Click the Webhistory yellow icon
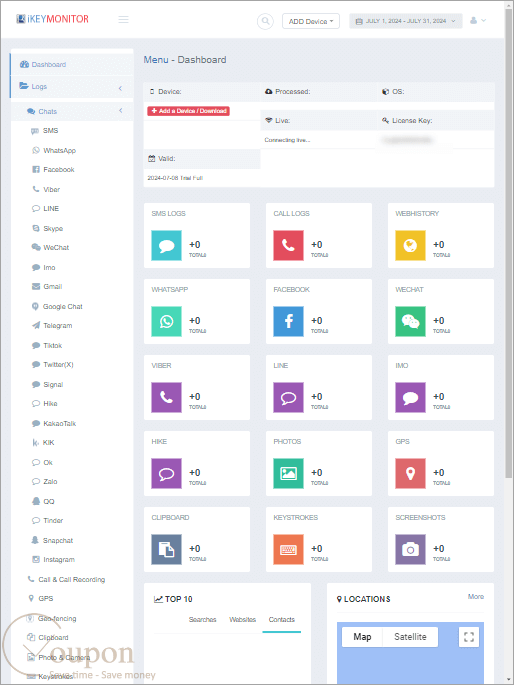 point(410,246)
